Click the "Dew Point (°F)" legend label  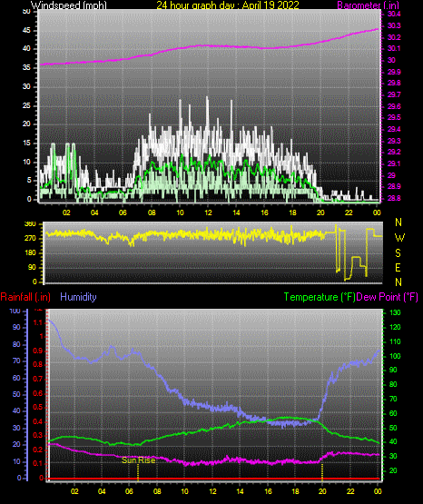388,297
